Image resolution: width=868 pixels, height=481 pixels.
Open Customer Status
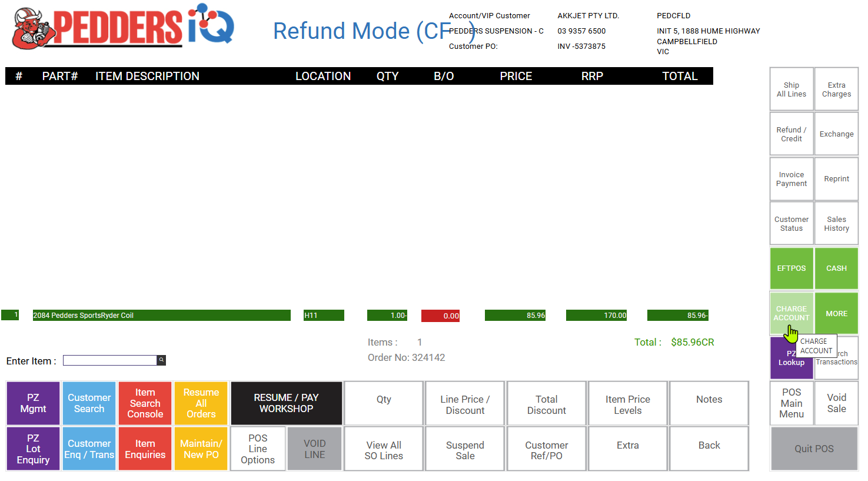pyautogui.click(x=791, y=223)
